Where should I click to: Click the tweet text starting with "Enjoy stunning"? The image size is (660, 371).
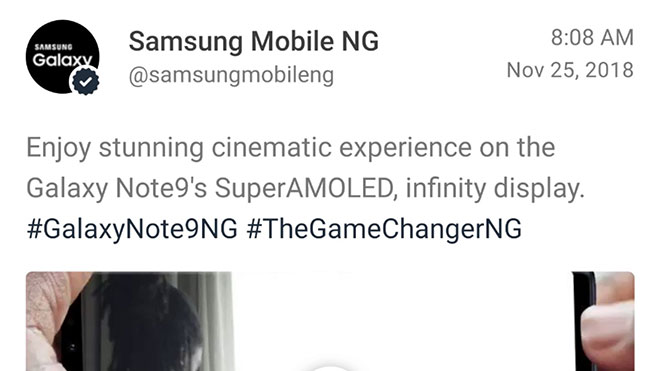pos(306,168)
